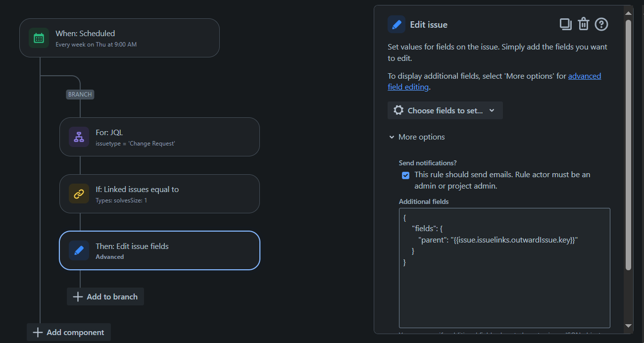Screen dimensions: 644x343
Task: Delete the Edit issue component via trash icon
Action: (584, 24)
